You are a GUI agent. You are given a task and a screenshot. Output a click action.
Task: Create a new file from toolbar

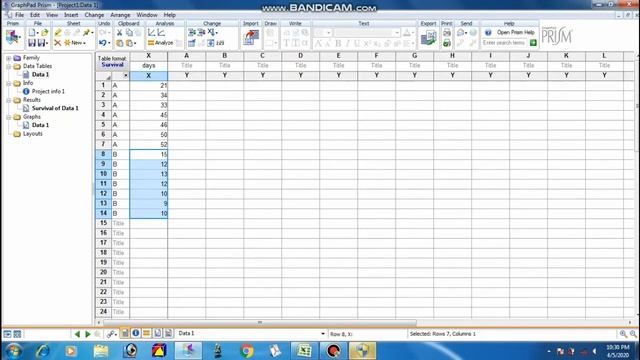click(31, 33)
